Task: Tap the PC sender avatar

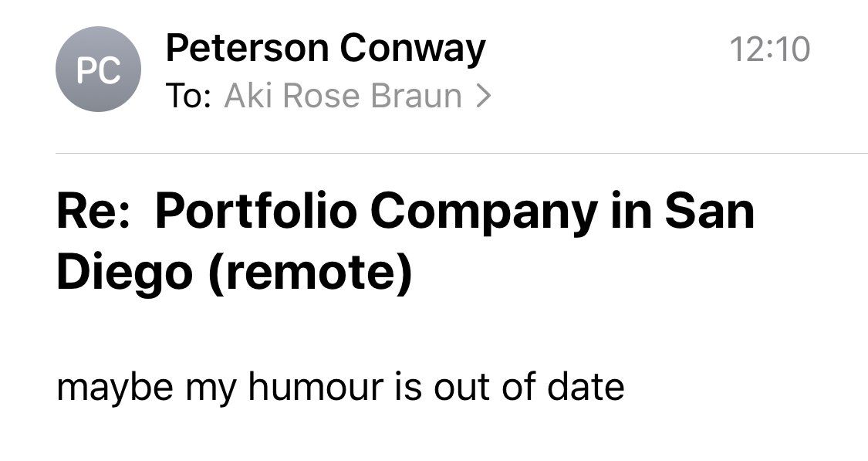Action: tap(97, 69)
